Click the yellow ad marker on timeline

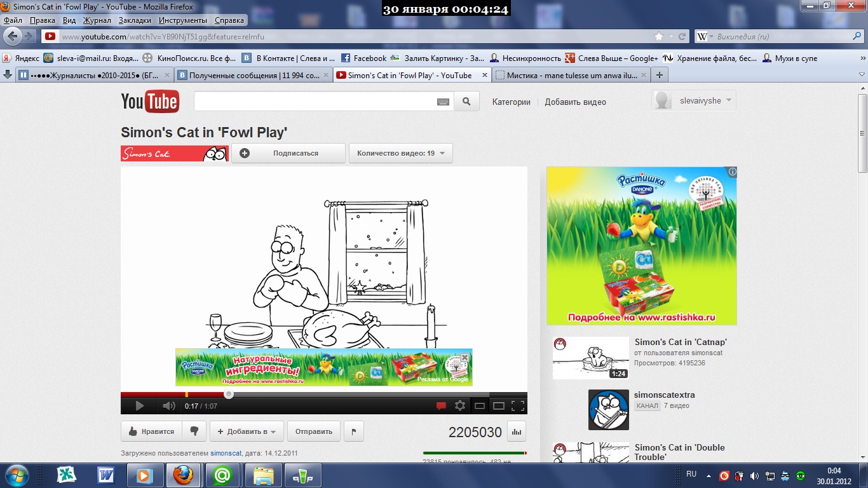tap(186, 395)
